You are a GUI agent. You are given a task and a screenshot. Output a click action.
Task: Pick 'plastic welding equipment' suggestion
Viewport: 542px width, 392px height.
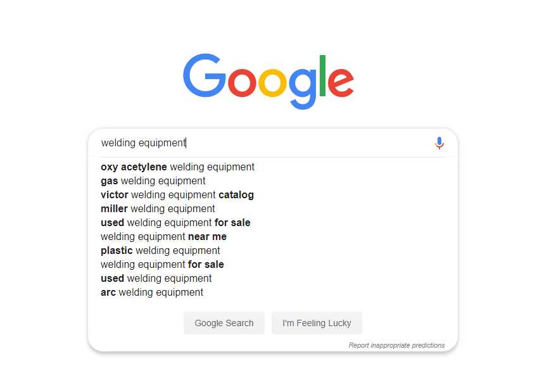pos(160,251)
